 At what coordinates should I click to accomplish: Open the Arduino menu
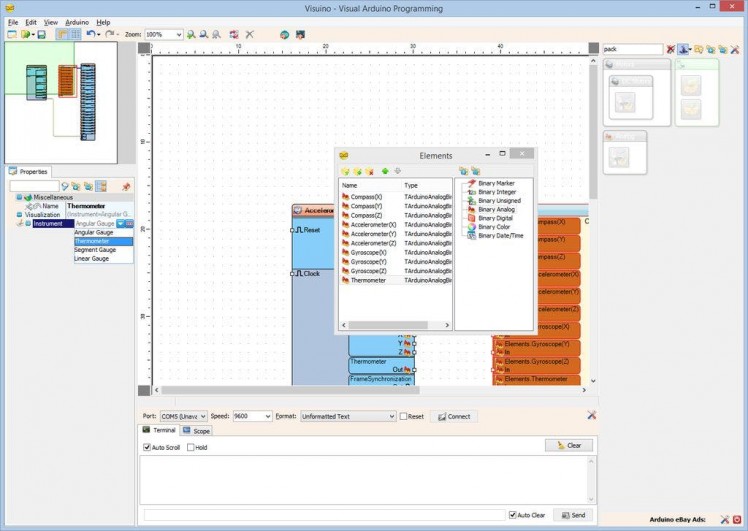click(x=77, y=22)
